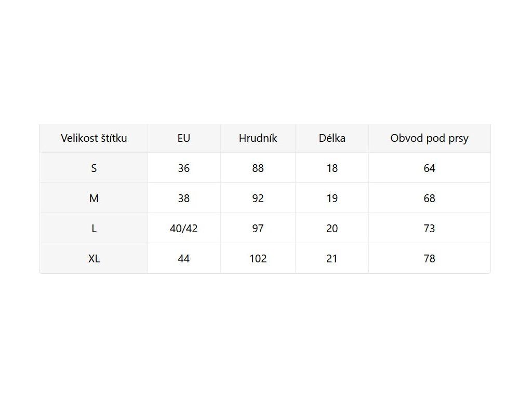Select the underbust value 73 cell
The height and width of the screenshot is (399, 532).
[429, 229]
